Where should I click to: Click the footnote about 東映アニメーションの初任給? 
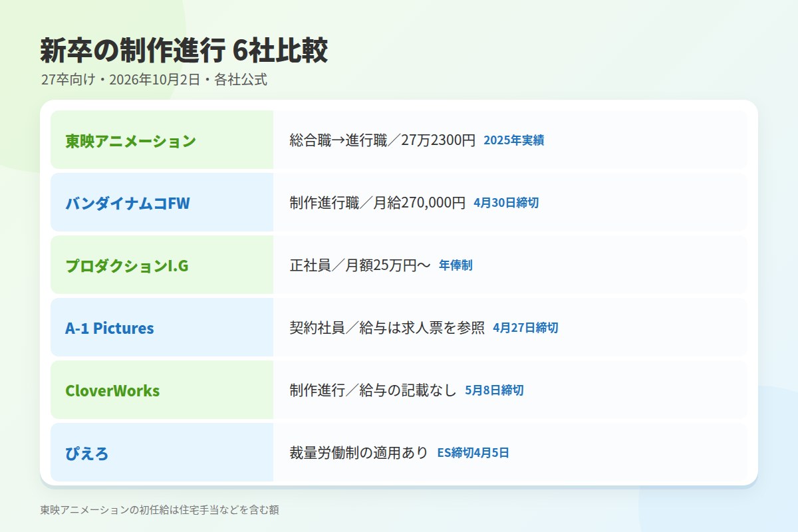(x=160, y=510)
